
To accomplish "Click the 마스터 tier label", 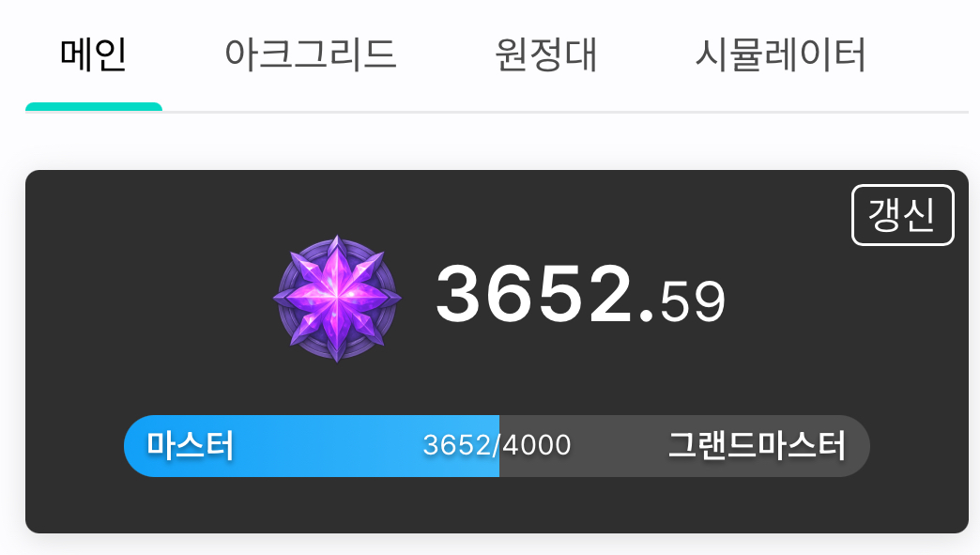I will click(190, 446).
